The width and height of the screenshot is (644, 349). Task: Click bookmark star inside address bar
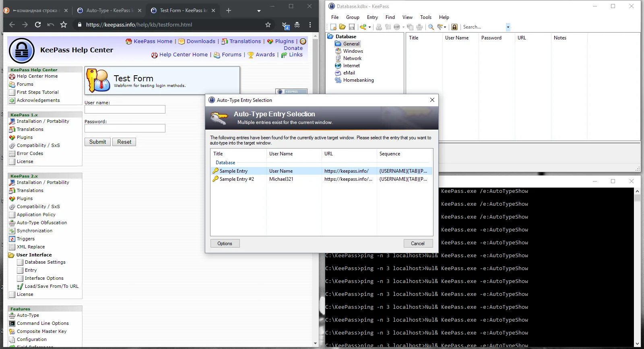pyautogui.click(x=268, y=25)
